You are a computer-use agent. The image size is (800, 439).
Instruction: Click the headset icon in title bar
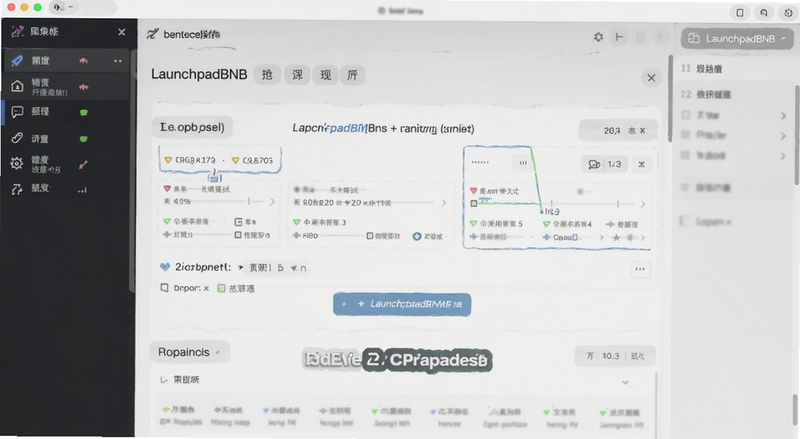pos(764,12)
